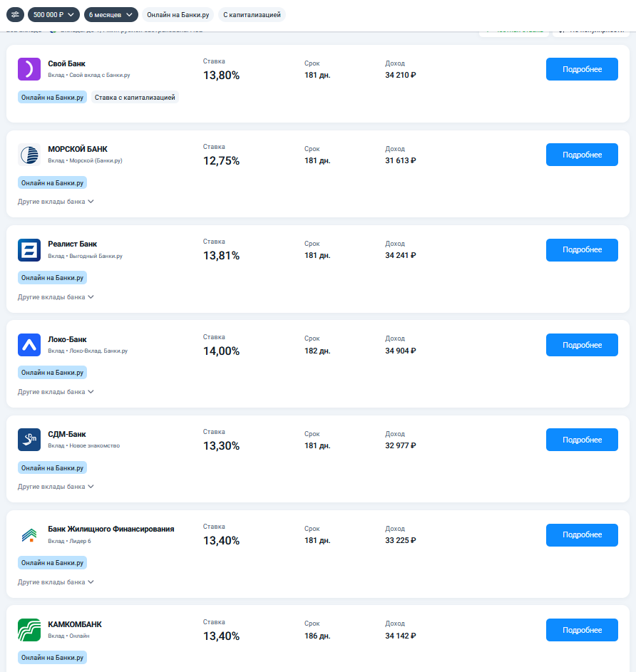Click Банк Жилищного Финансирования logo
This screenshot has width=636, height=672.
pos(29,535)
